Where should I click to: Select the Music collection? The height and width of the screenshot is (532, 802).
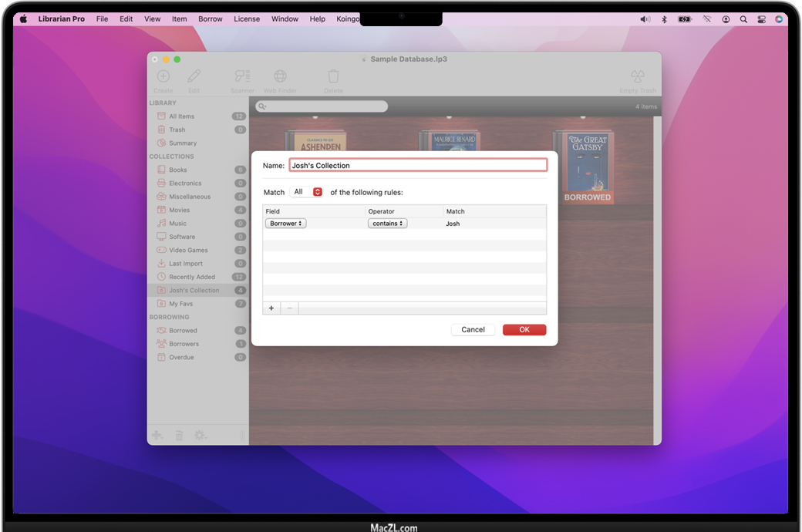point(197,223)
